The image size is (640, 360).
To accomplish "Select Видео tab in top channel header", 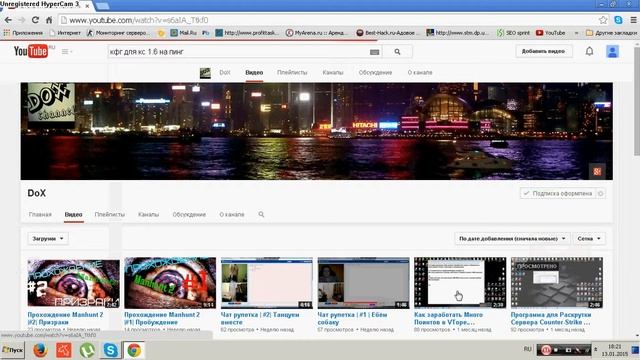I will 254,73.
